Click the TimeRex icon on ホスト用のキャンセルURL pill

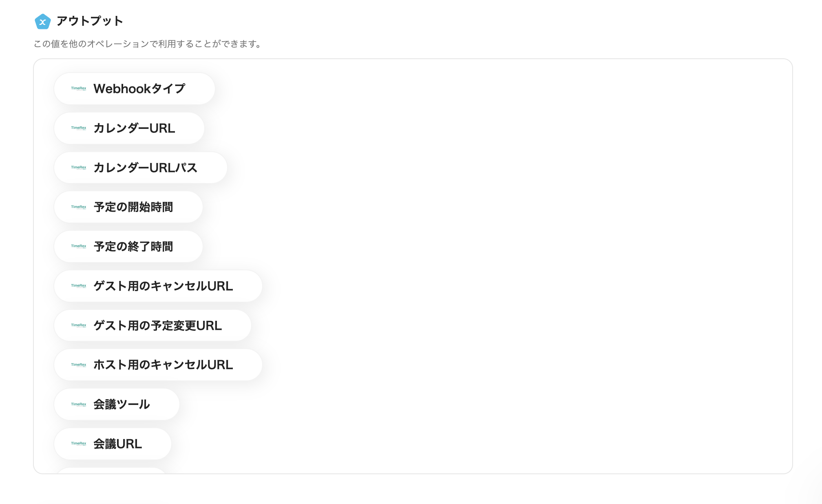pyautogui.click(x=78, y=365)
